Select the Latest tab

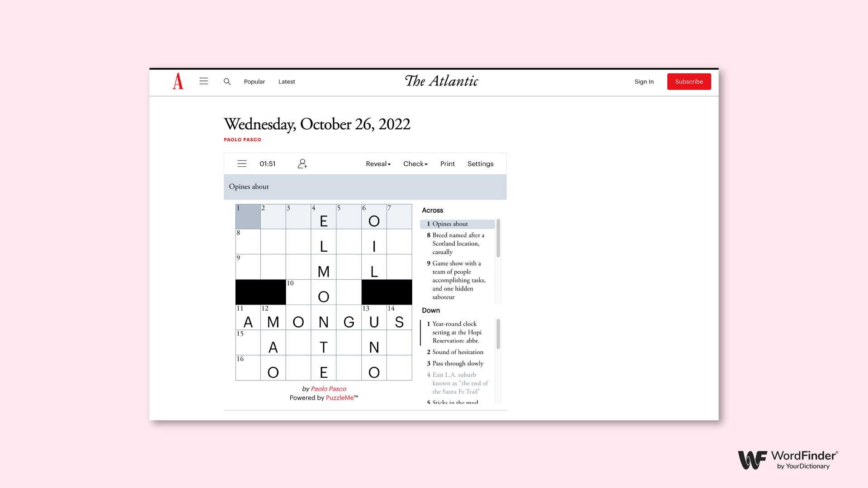287,81
